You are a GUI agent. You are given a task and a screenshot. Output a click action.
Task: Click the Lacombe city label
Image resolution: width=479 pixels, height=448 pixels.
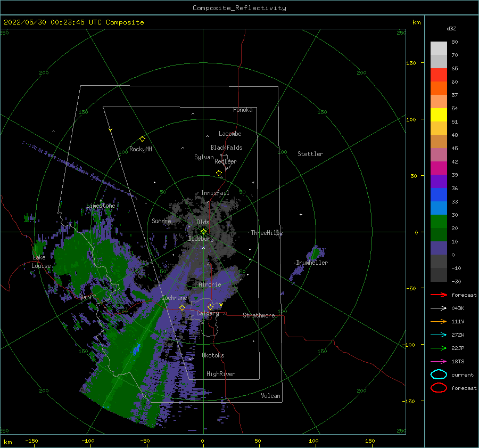click(230, 134)
